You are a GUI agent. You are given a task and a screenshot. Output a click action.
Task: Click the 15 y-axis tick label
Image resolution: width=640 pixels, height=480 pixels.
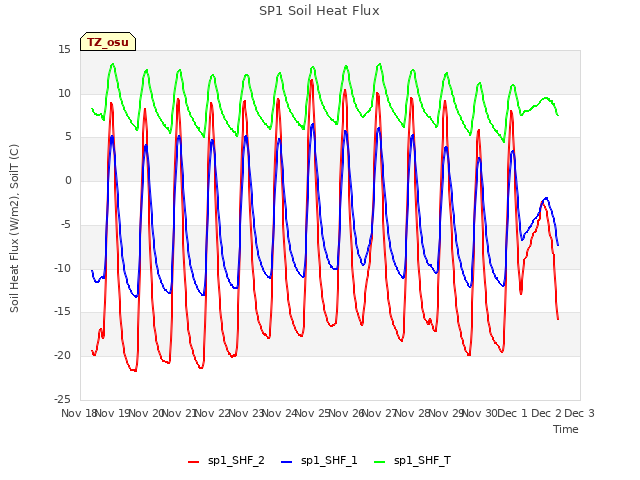point(64,50)
